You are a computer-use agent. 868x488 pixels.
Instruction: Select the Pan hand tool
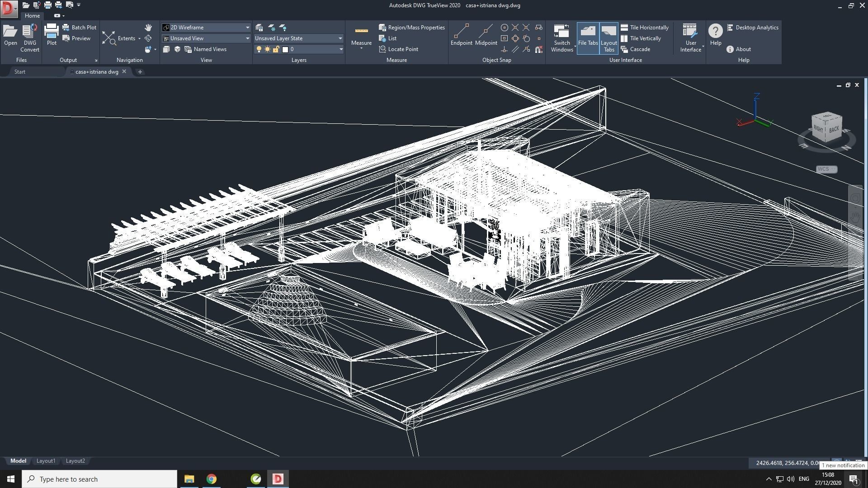pyautogui.click(x=148, y=28)
